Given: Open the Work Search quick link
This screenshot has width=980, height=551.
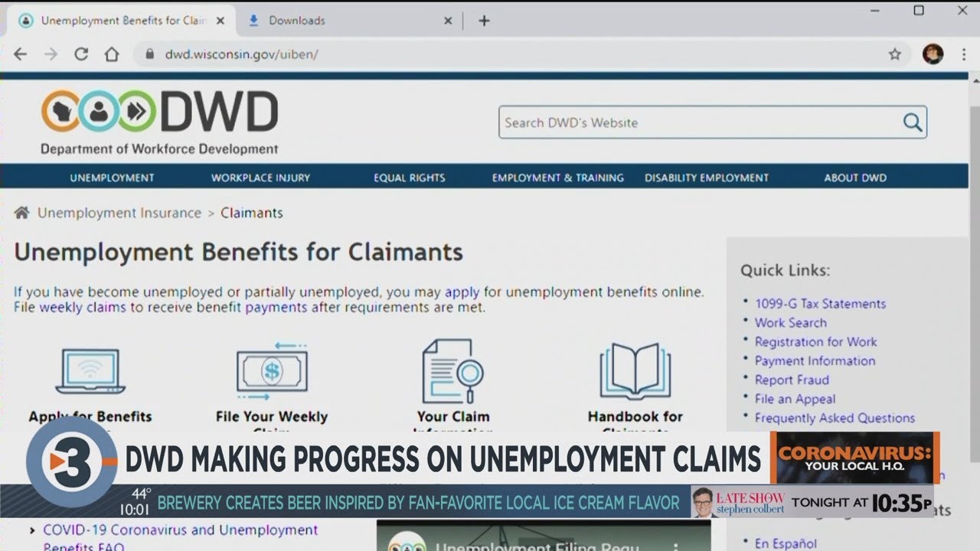Looking at the screenshot, I should [x=790, y=323].
